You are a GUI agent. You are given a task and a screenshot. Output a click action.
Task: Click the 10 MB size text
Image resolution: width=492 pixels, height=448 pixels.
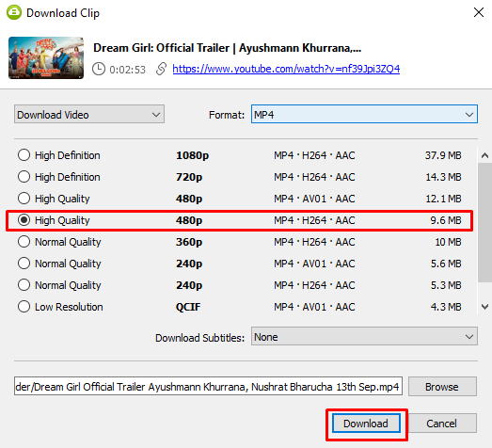click(449, 242)
